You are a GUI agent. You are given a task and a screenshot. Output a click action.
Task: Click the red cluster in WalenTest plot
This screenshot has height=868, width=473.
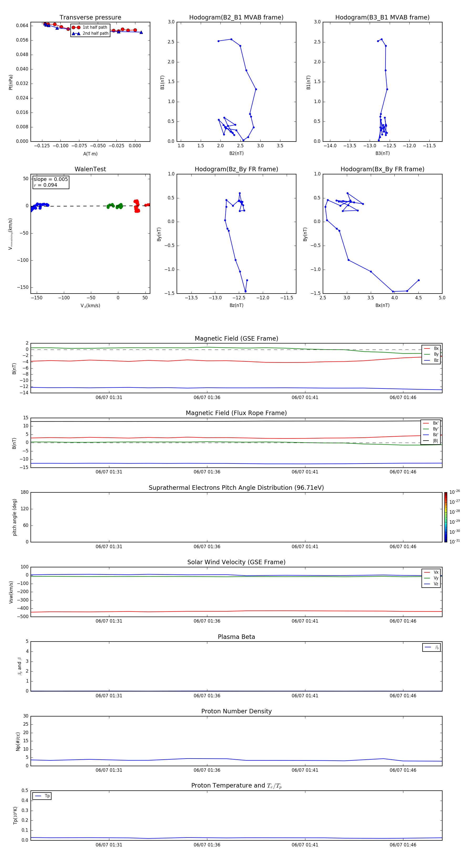coord(136,206)
